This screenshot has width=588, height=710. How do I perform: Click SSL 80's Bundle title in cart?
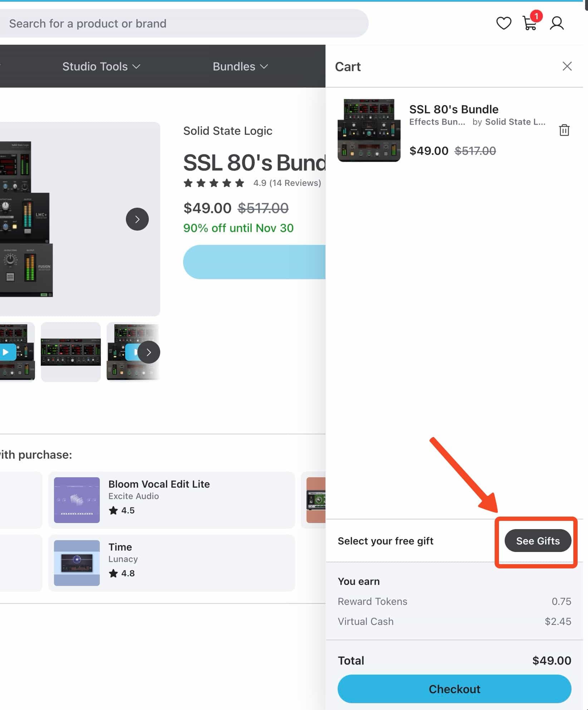coord(454,109)
